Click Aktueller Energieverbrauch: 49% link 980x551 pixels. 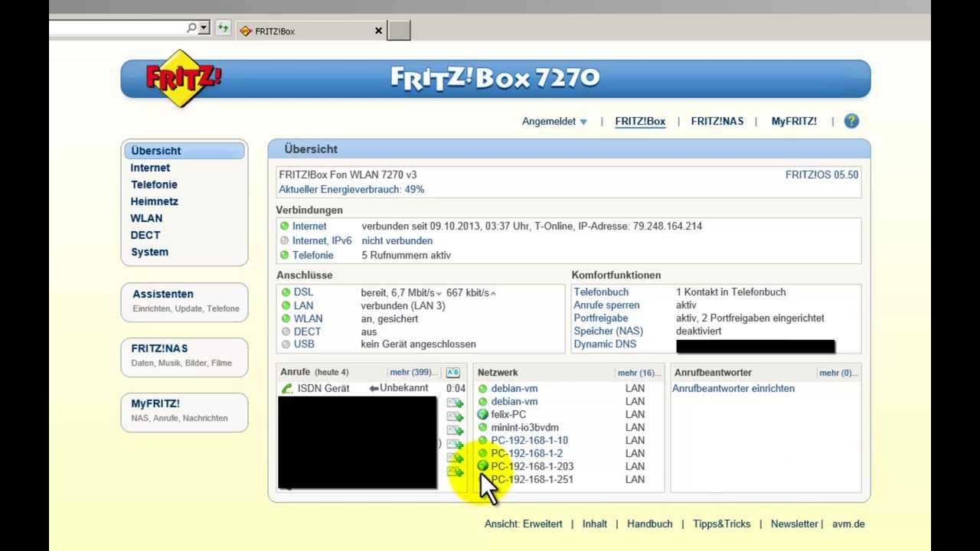coord(351,189)
